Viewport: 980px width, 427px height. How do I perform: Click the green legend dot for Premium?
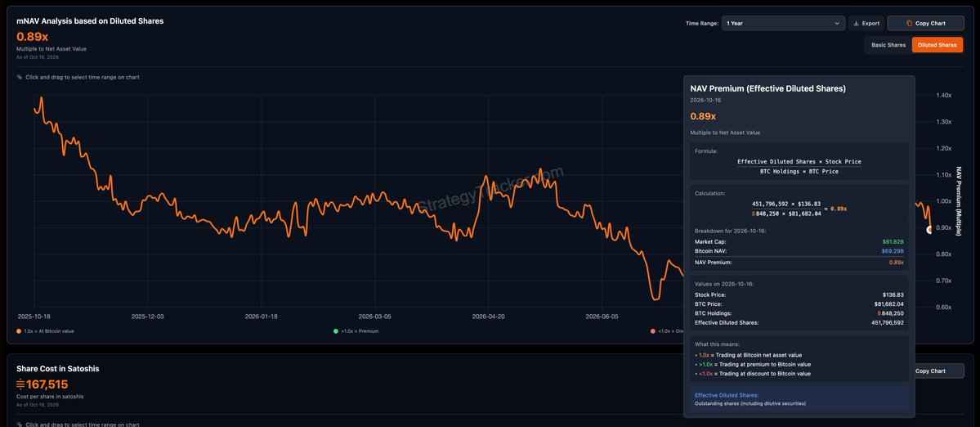click(x=336, y=330)
